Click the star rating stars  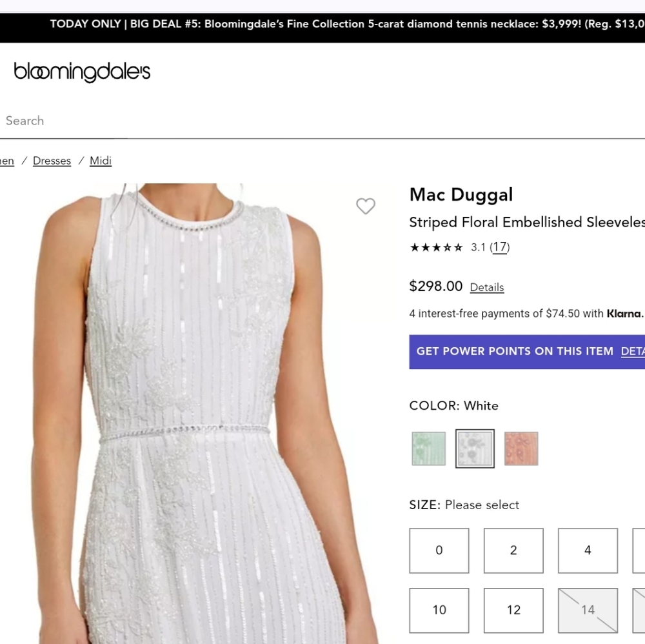point(435,247)
